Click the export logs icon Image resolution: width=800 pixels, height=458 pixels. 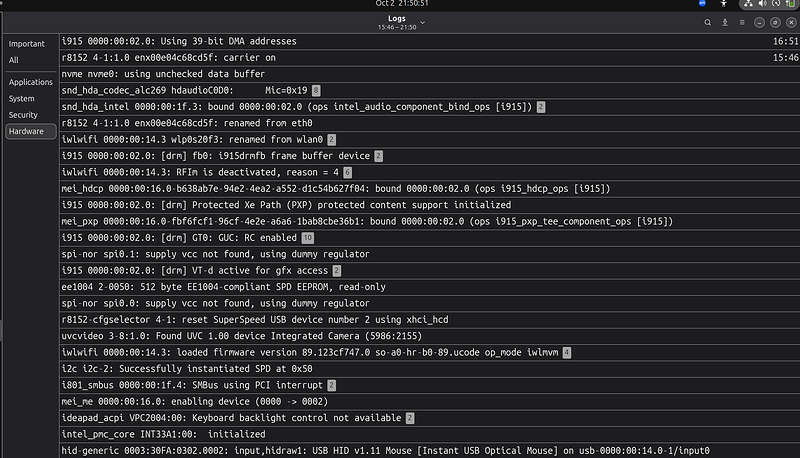[724, 22]
